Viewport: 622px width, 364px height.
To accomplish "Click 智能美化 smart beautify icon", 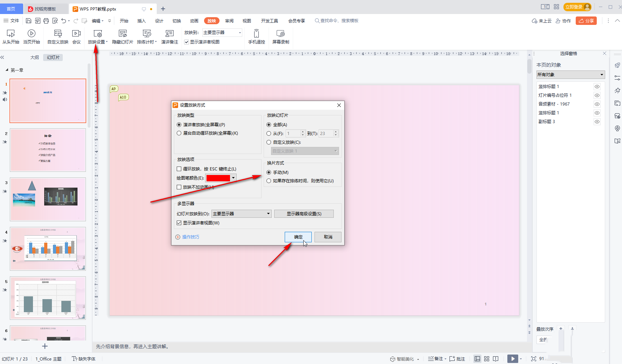I will [393, 359].
